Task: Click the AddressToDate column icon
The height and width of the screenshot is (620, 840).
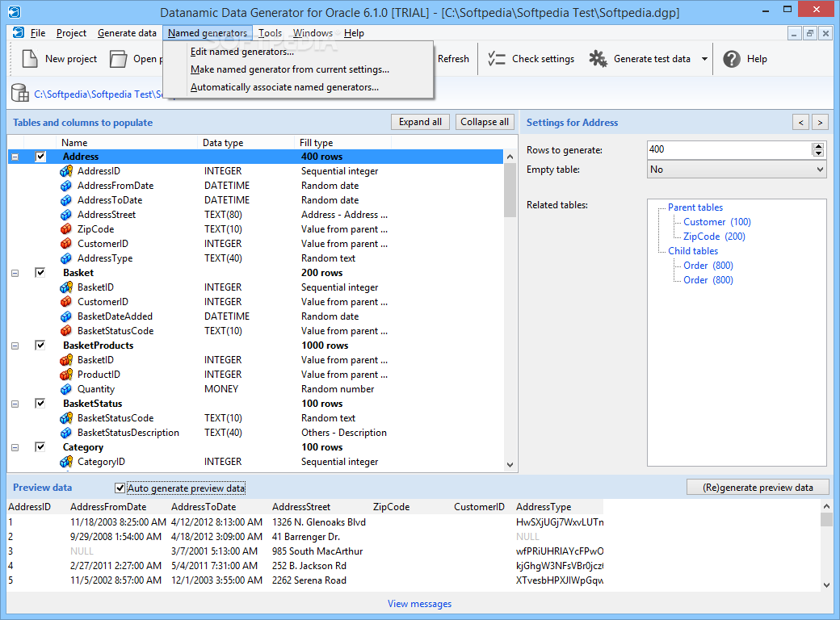Action: [66, 200]
